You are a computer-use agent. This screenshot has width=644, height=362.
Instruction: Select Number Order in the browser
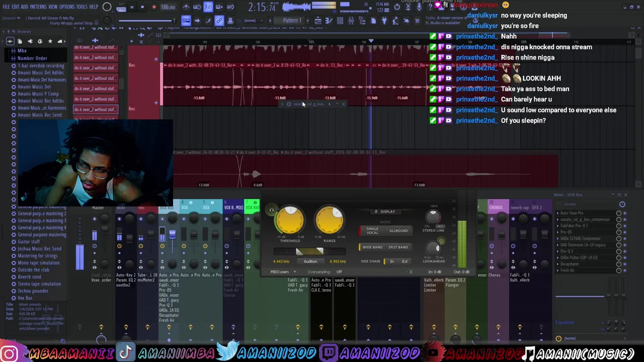(x=32, y=58)
